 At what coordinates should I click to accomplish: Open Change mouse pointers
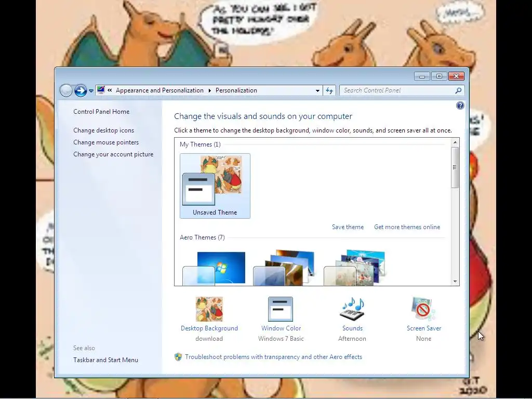(x=106, y=142)
